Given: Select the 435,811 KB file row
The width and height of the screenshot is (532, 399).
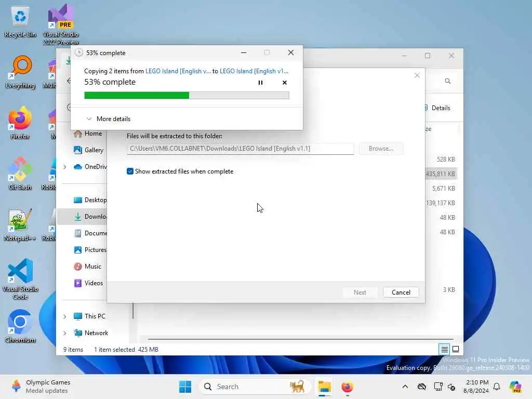Looking at the screenshot, I should [441, 174].
